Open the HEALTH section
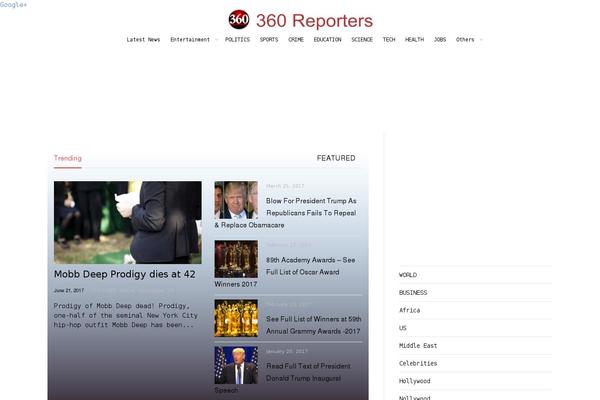Screen dimensions: 600x400 414,39
